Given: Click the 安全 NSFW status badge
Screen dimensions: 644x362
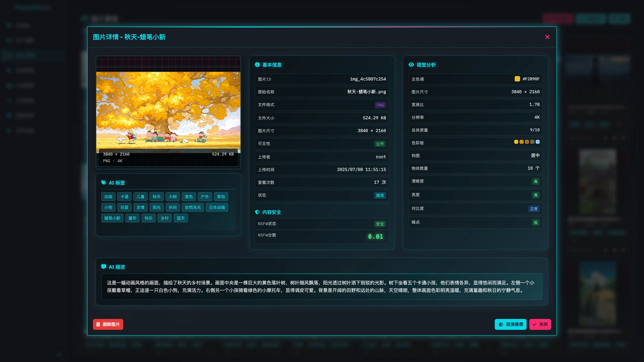Looking at the screenshot, I should (380, 224).
